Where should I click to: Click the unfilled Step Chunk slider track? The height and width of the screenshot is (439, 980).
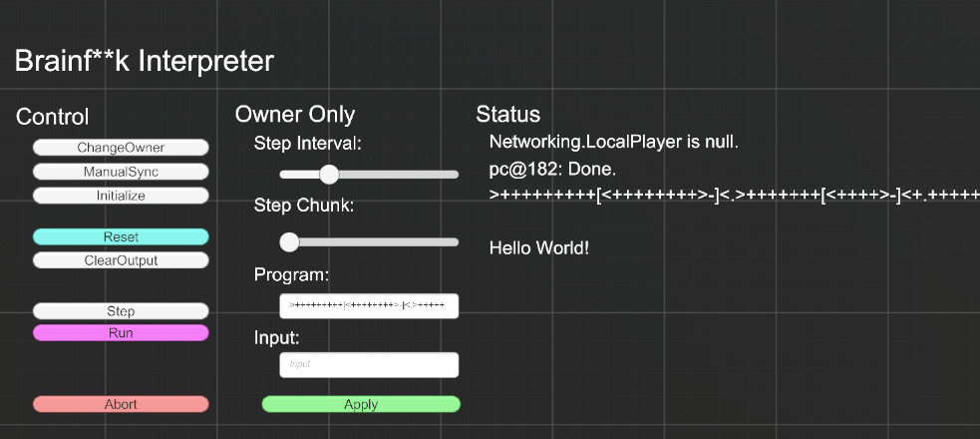point(379,242)
